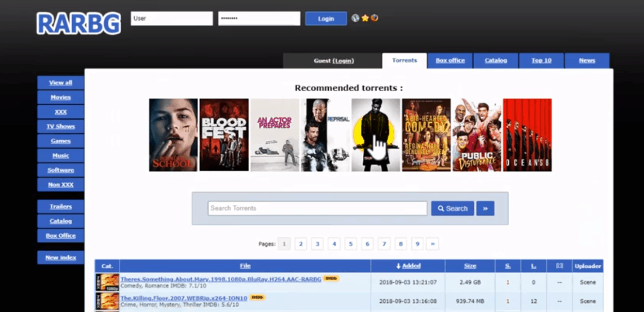Open the Top 10 tab
Screen dimensions: 644x312
(541, 61)
